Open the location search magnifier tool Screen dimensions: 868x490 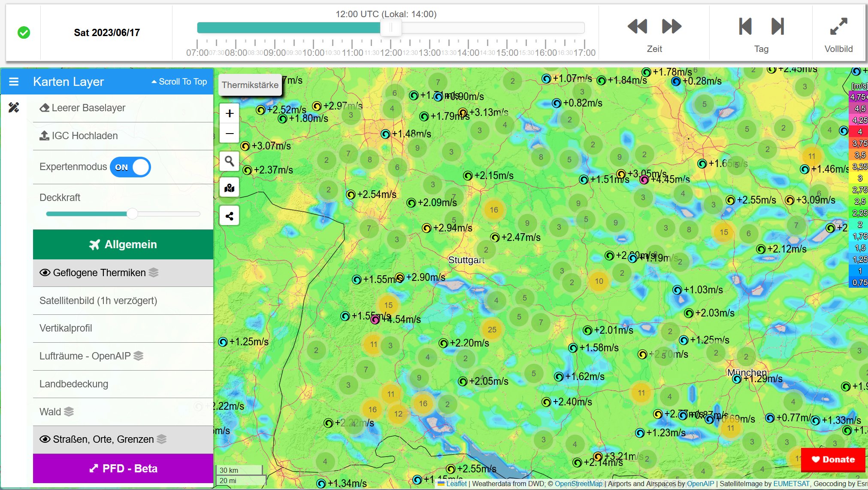coord(229,161)
